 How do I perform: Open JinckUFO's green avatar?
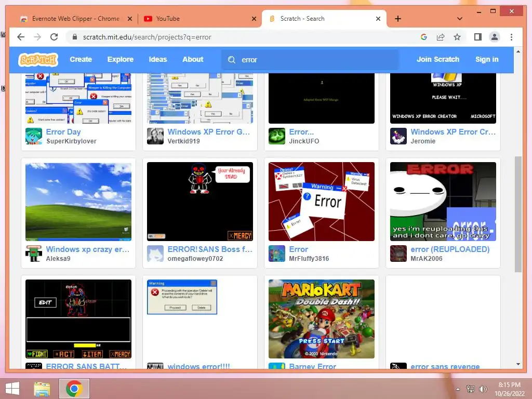click(x=277, y=136)
